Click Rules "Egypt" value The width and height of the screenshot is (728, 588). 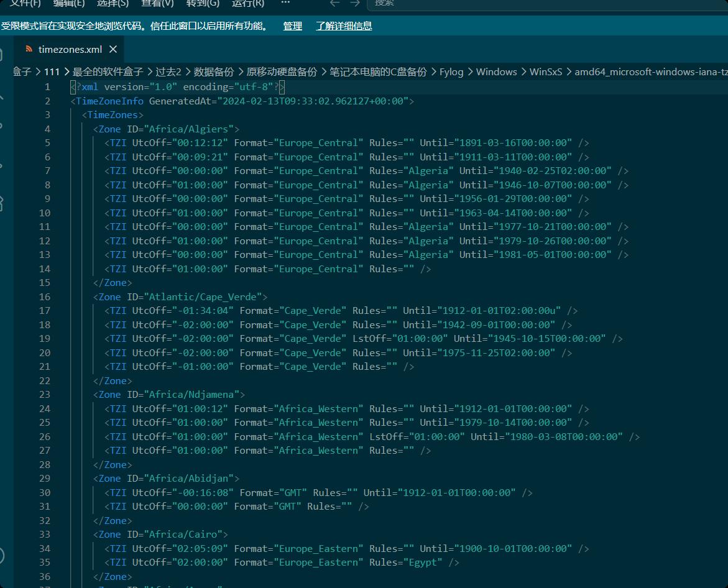[x=423, y=563]
